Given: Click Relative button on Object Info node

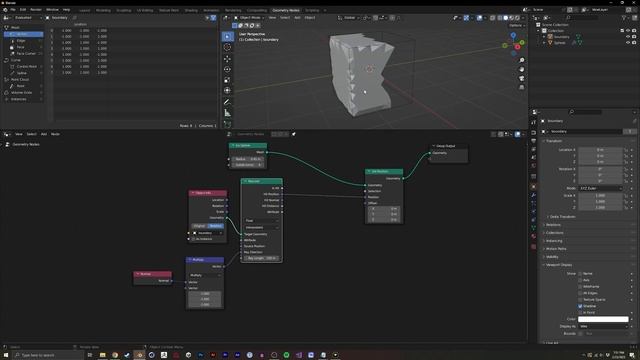Looking at the screenshot, I should tap(216, 226).
